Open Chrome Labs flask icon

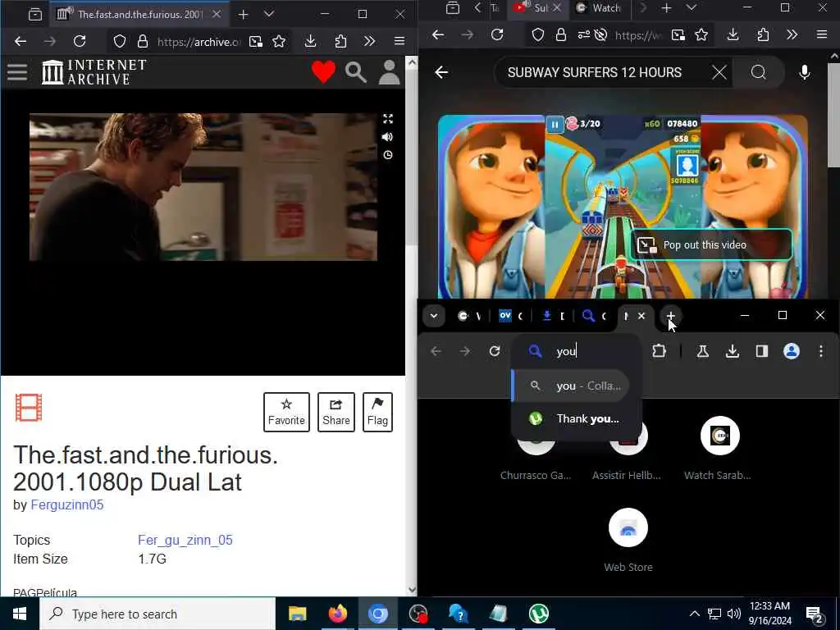pos(703,351)
